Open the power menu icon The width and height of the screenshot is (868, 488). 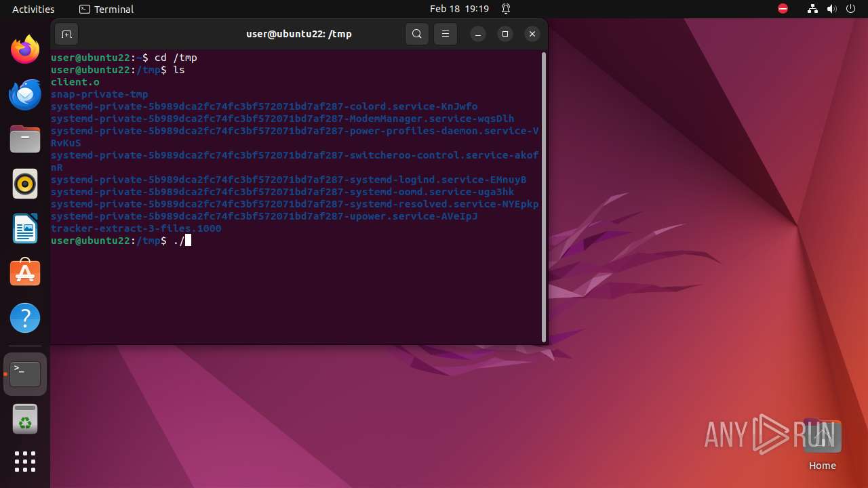click(851, 9)
